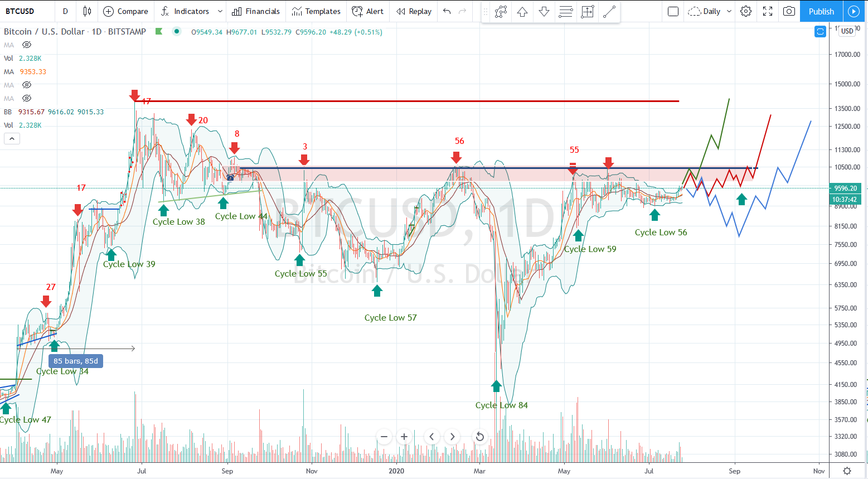868x479 pixels.
Task: Select the measure/range tool icon
Action: pos(588,12)
